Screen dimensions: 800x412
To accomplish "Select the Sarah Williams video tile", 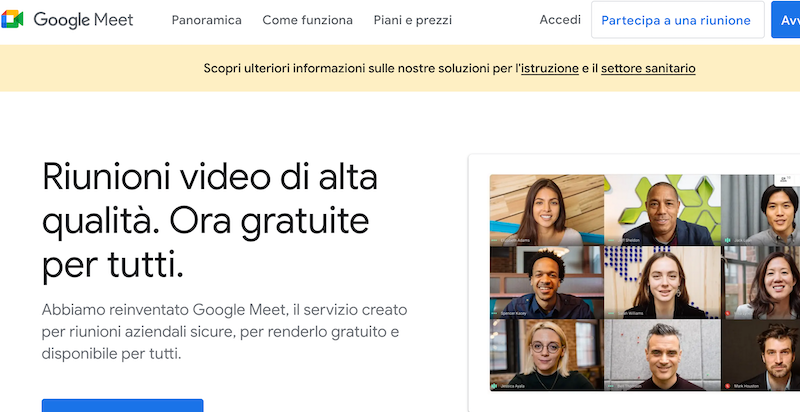I will (x=663, y=282).
